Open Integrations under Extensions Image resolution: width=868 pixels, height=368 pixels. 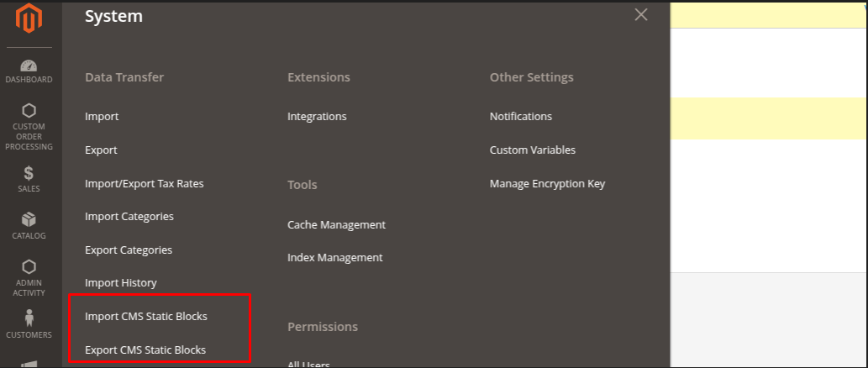[316, 117]
